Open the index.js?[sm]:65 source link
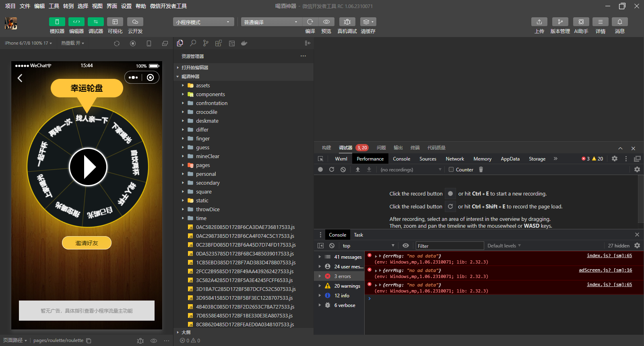644x346 pixels. coord(609,255)
